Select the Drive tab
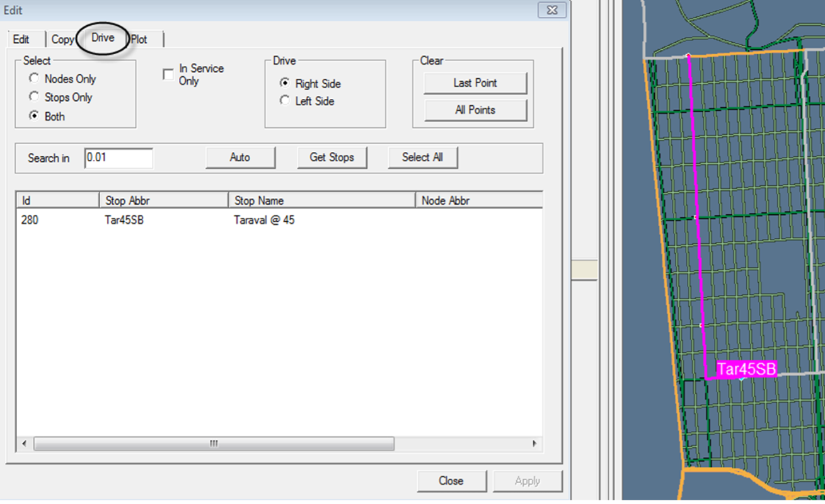 [103, 38]
